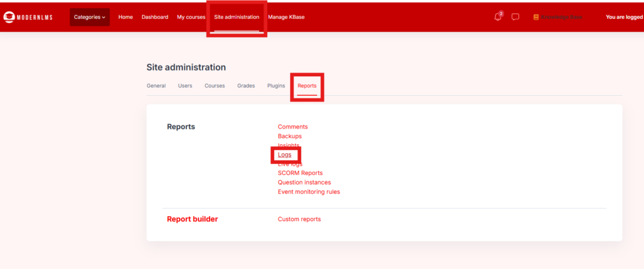Switch to the Courses tab
This screenshot has width=644, height=269.
[215, 86]
